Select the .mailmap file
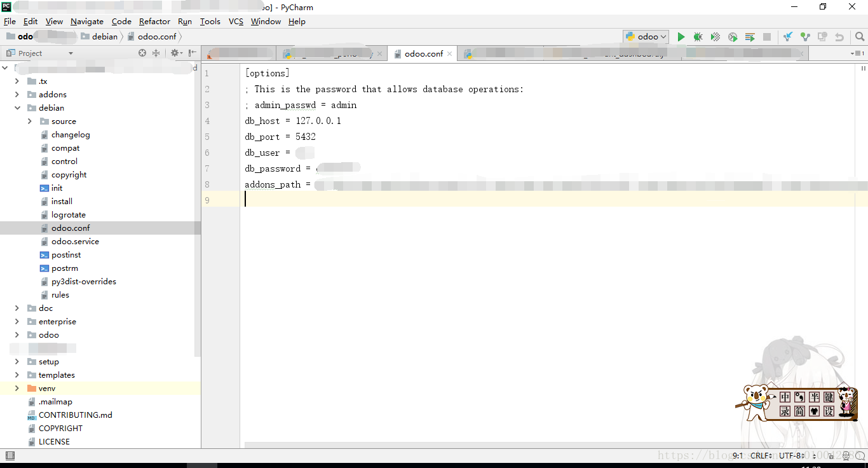Screen dimensions: 868x468 tap(55, 402)
